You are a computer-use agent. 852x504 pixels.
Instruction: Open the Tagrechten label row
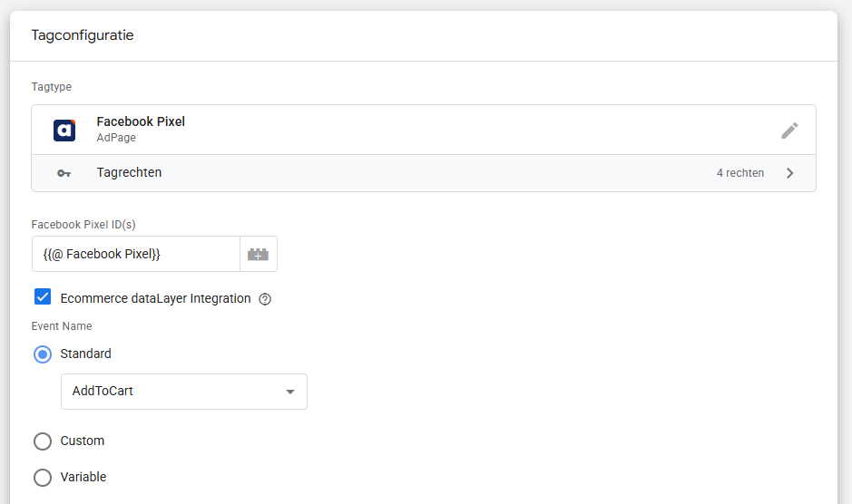tap(129, 172)
